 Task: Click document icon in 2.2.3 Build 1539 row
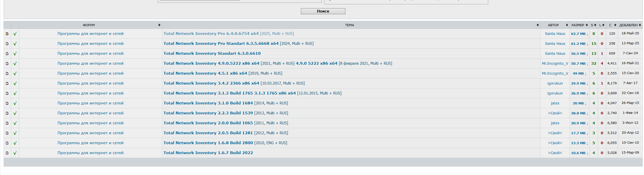point(7,113)
